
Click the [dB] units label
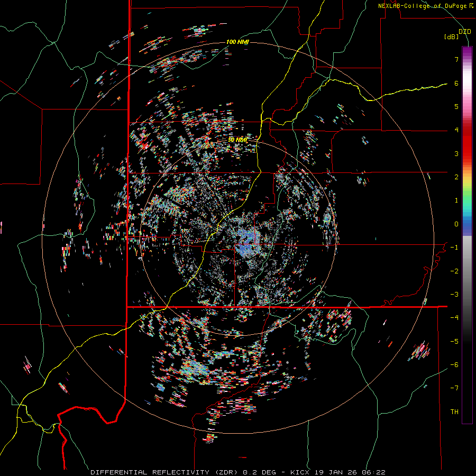tap(451, 36)
